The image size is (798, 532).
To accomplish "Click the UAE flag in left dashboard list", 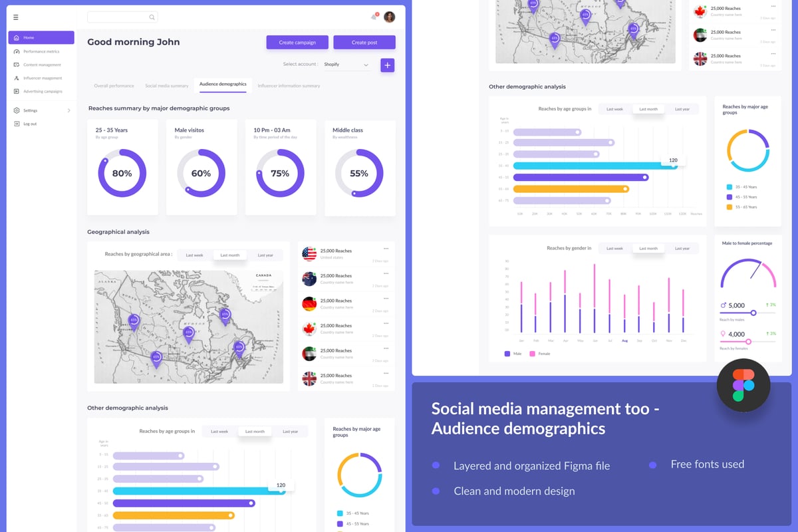I will pos(309,353).
